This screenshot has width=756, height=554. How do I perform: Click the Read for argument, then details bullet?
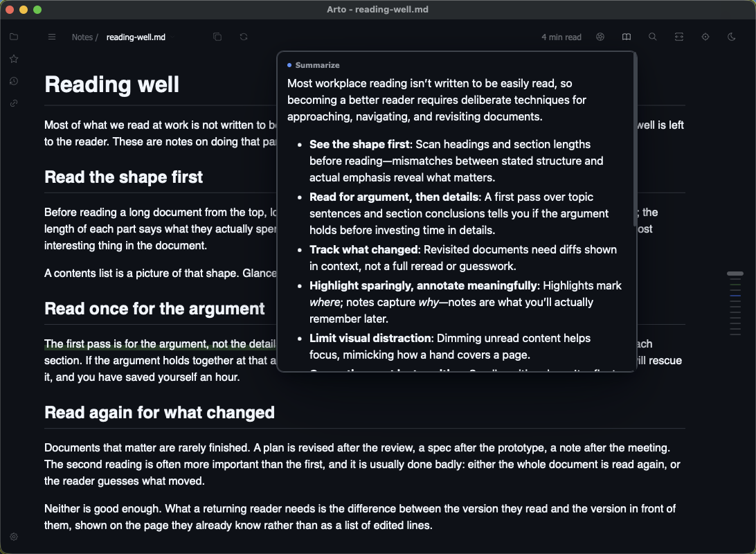click(x=458, y=213)
